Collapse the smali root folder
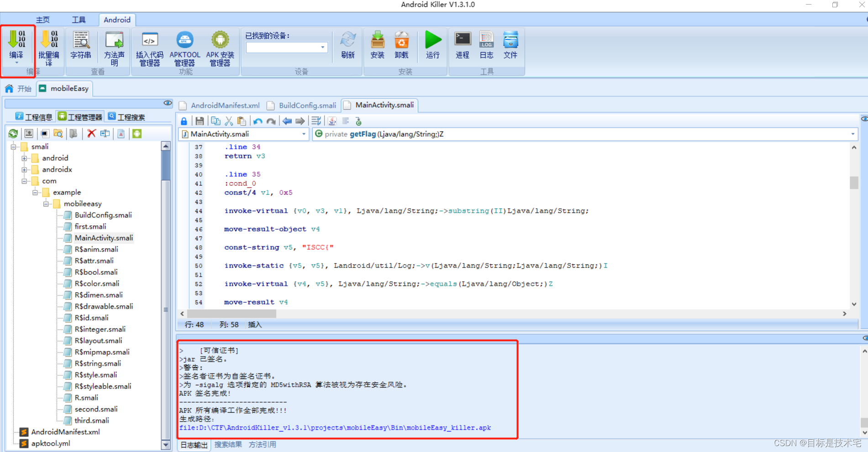Viewport: 868px width, 452px height. [x=14, y=147]
